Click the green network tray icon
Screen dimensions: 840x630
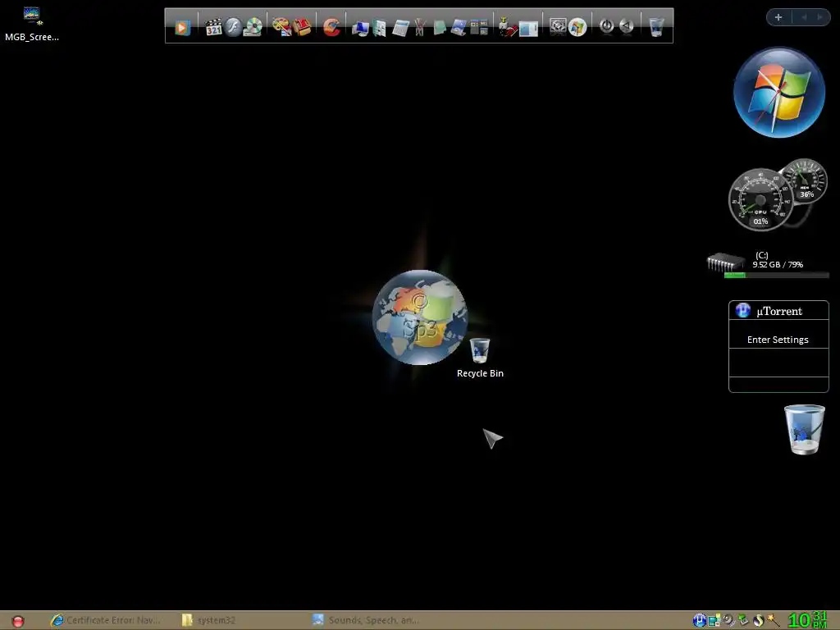(x=743, y=620)
